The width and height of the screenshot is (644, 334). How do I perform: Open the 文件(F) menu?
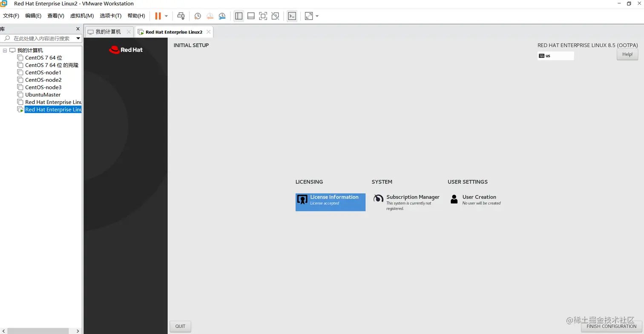pyautogui.click(x=11, y=16)
